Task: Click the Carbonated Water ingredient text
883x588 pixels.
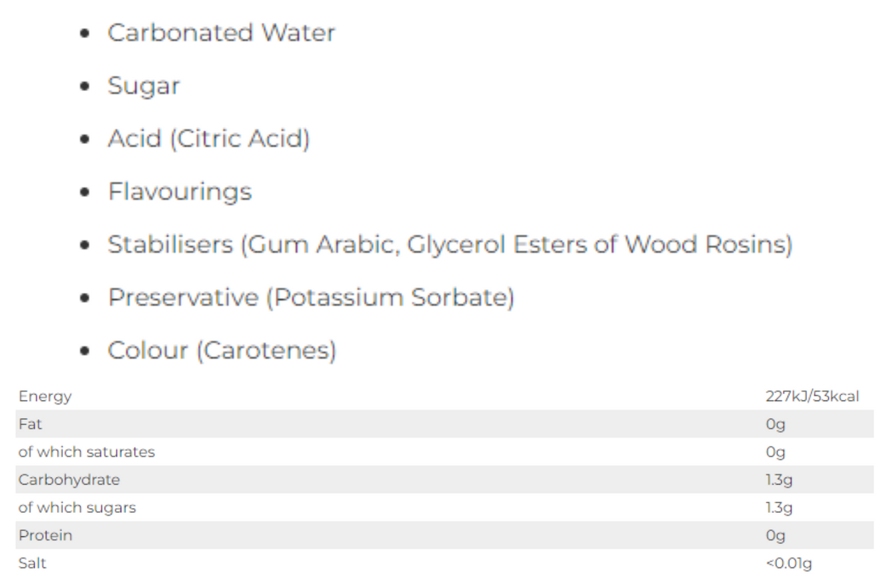Action: (221, 33)
